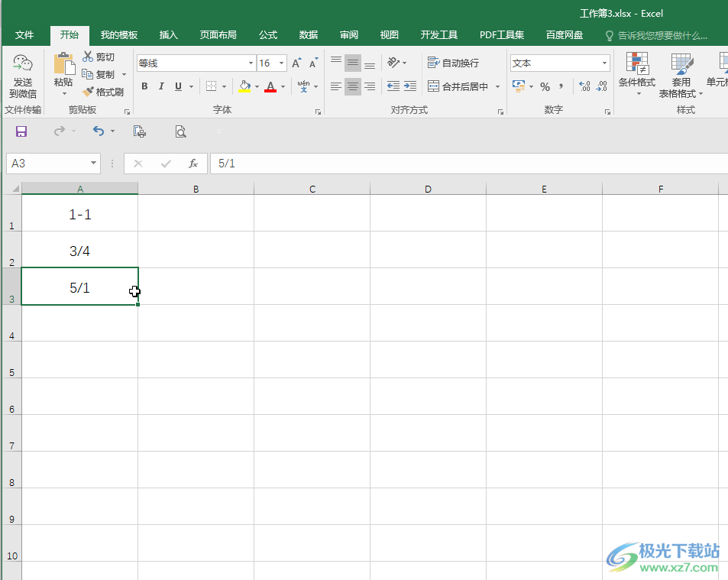Open the wén phonetic guide tool
The width and height of the screenshot is (728, 580).
point(303,86)
